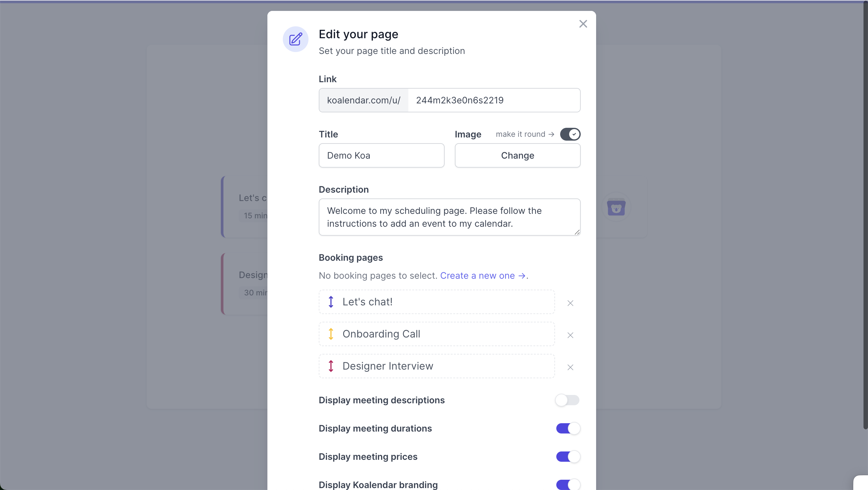The width and height of the screenshot is (868, 490).
Task: Click the page's vertical scrollbar
Action: 865,216
